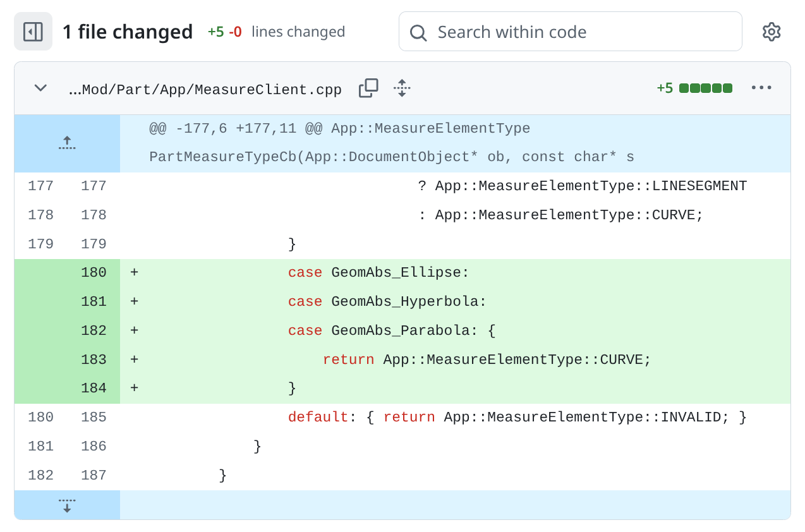Select added line number 183

click(94, 360)
